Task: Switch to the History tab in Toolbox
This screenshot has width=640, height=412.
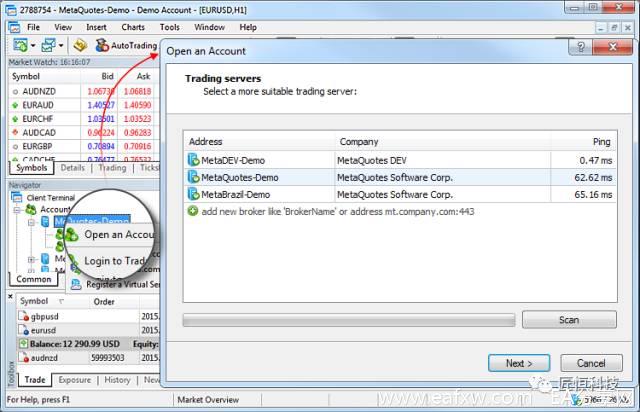Action: (117, 380)
